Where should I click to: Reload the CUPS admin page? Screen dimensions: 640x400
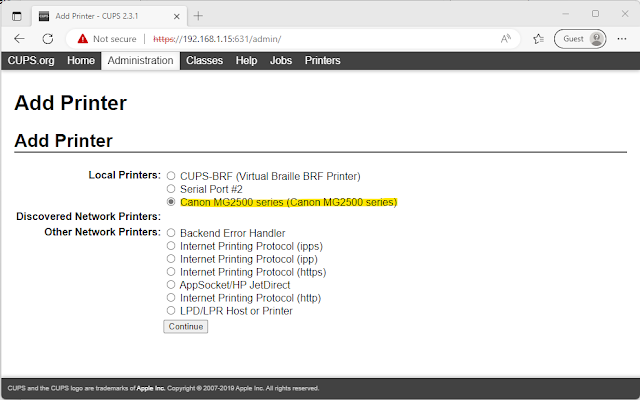point(48,39)
